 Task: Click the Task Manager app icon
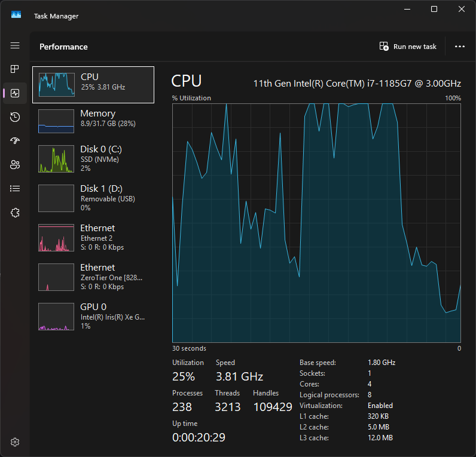coord(16,14)
